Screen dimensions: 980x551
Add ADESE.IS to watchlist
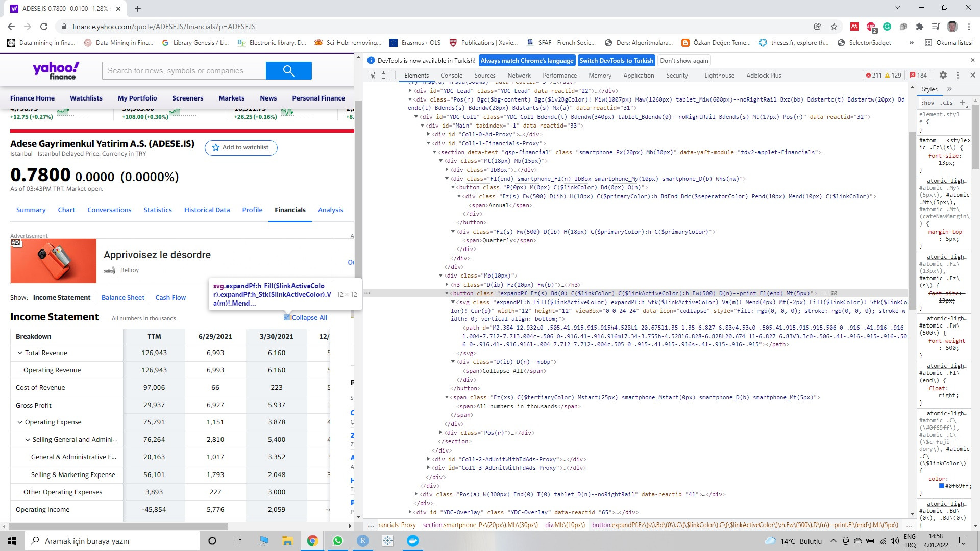(x=241, y=147)
